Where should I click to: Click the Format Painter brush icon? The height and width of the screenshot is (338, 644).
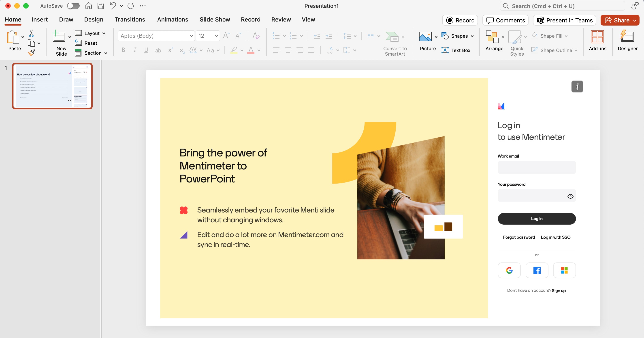(31, 53)
